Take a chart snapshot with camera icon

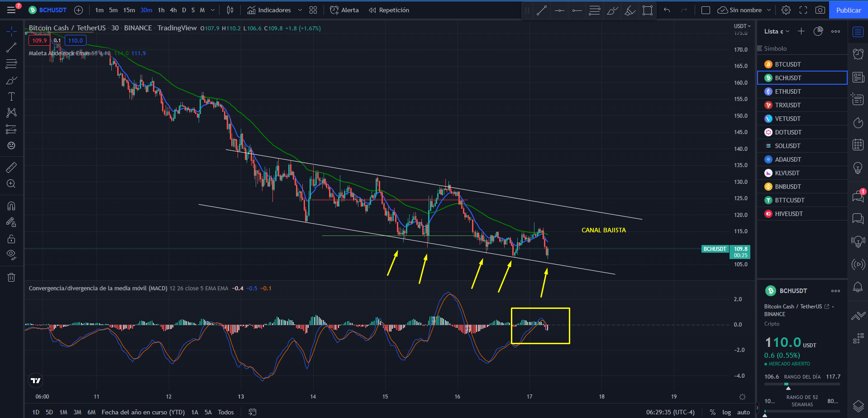(x=820, y=10)
